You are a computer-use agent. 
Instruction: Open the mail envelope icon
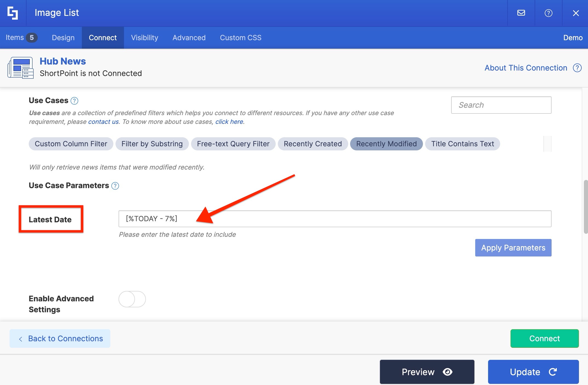pyautogui.click(x=521, y=13)
